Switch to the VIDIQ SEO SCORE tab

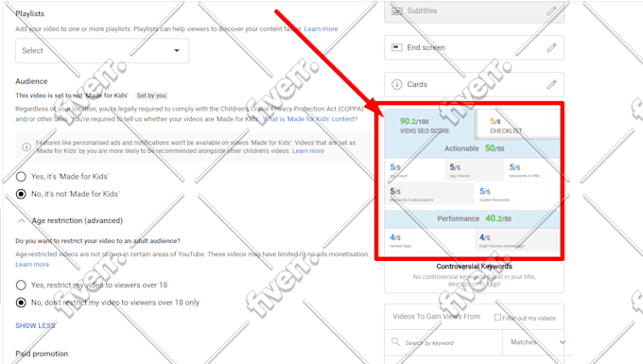pyautogui.click(x=429, y=125)
